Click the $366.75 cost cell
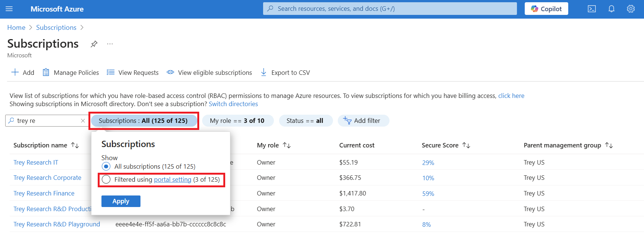 tap(350, 178)
